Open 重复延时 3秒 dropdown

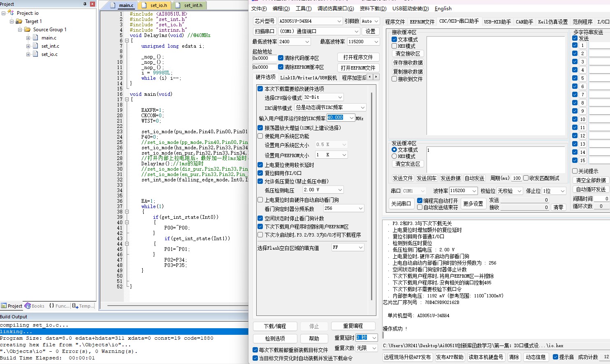366,338
